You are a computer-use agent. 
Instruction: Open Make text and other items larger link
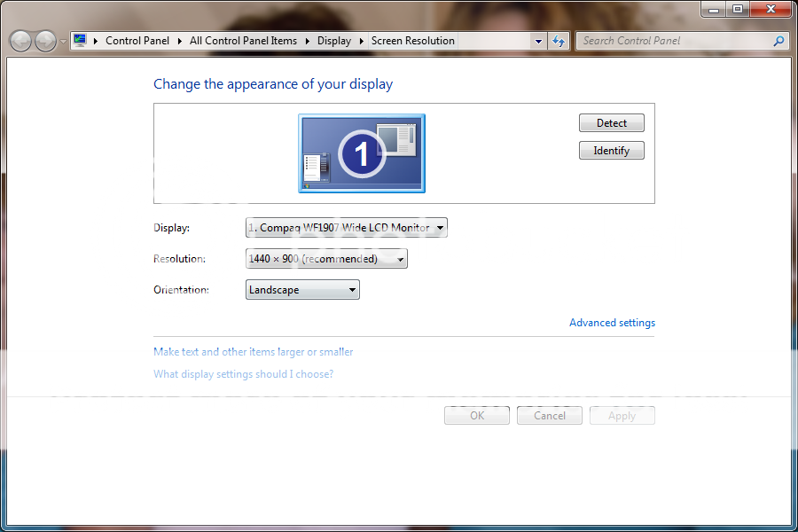click(253, 352)
